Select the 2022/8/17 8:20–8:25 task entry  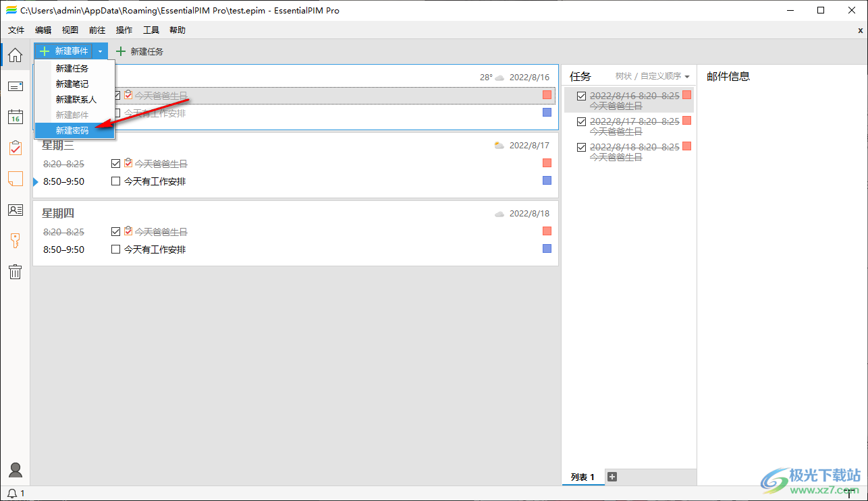pos(629,127)
